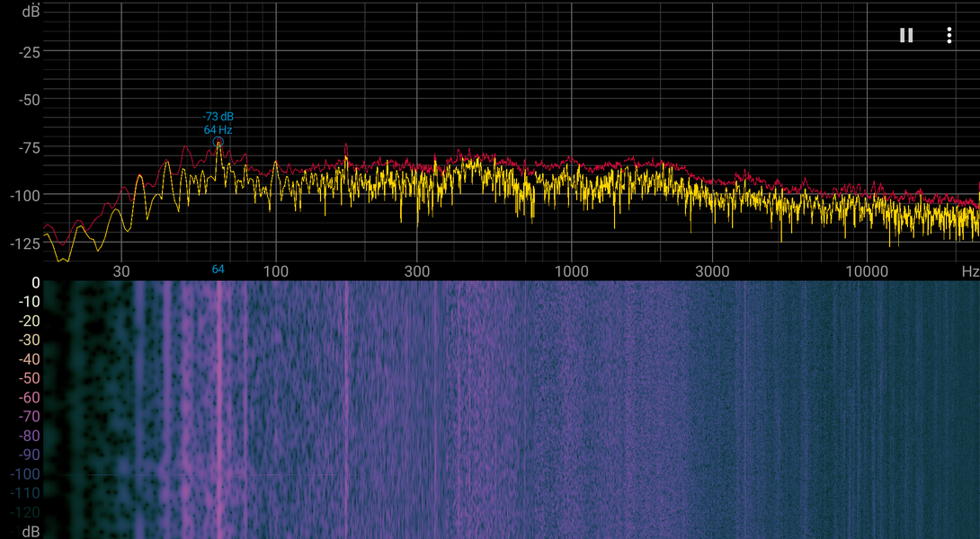The height and width of the screenshot is (539, 980).
Task: Click the '100' frequency axis label
Action: (x=276, y=271)
